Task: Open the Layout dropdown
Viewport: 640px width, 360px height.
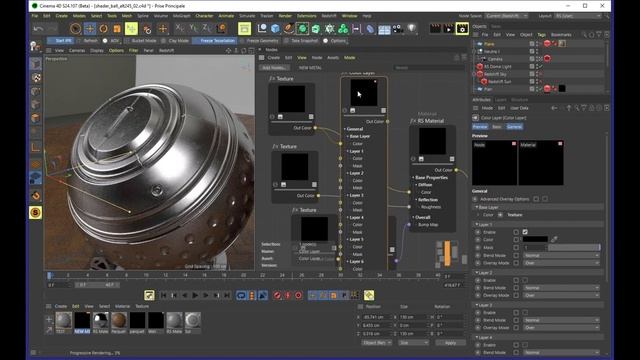Action: pos(578,16)
